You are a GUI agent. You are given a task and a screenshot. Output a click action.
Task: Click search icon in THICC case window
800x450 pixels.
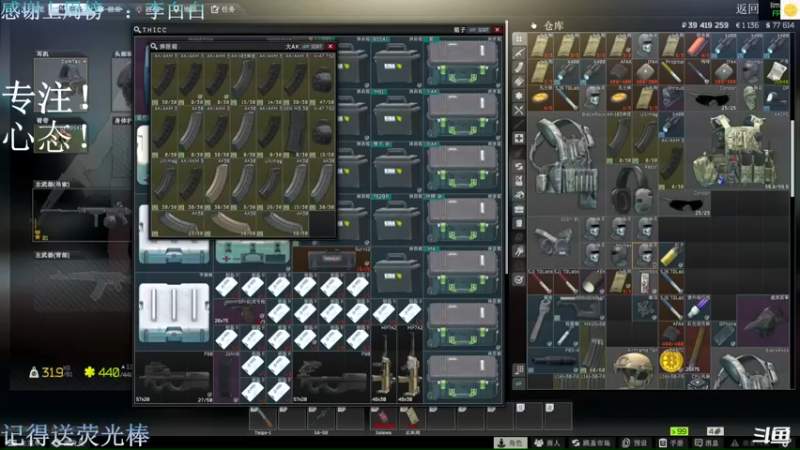pyautogui.click(x=137, y=30)
